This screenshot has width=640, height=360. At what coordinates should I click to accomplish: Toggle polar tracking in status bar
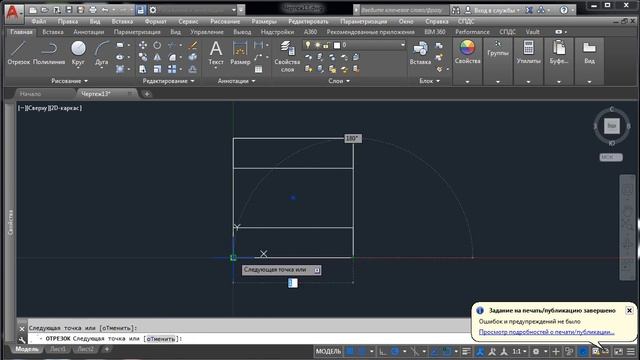point(395,351)
